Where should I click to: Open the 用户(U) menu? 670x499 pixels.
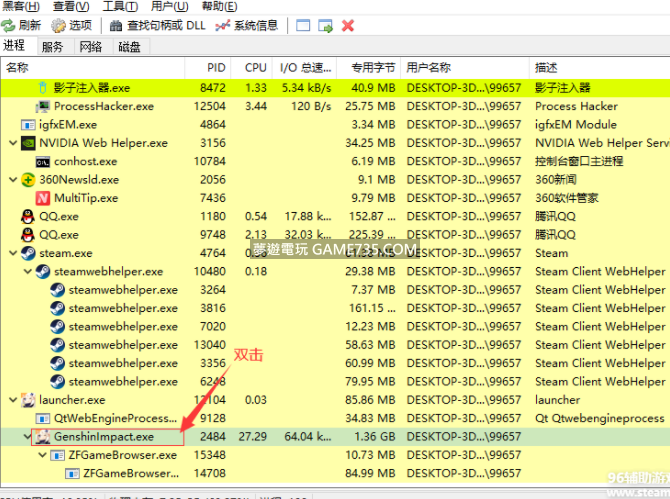tap(170, 6)
